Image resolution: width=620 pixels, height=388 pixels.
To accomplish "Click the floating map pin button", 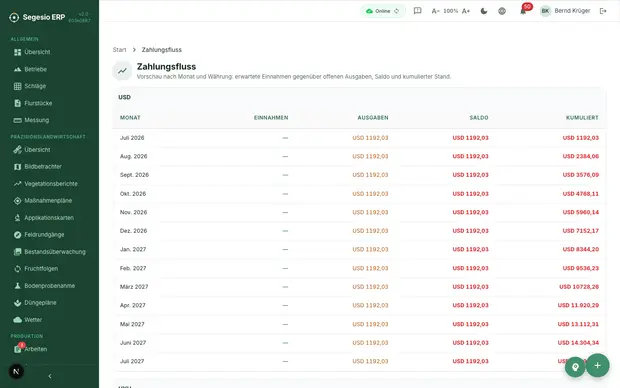I will click(575, 367).
